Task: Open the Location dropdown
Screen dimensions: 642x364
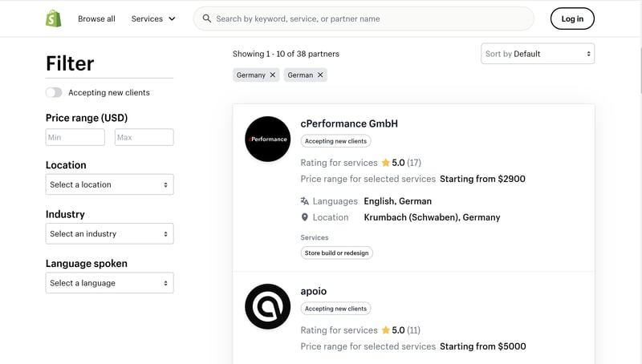Action: click(109, 184)
